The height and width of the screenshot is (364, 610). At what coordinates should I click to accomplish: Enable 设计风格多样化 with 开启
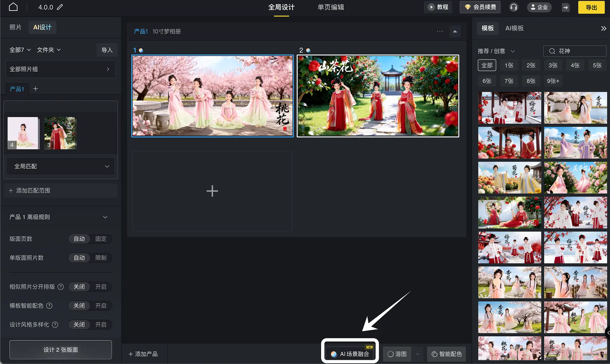pyautogui.click(x=101, y=325)
